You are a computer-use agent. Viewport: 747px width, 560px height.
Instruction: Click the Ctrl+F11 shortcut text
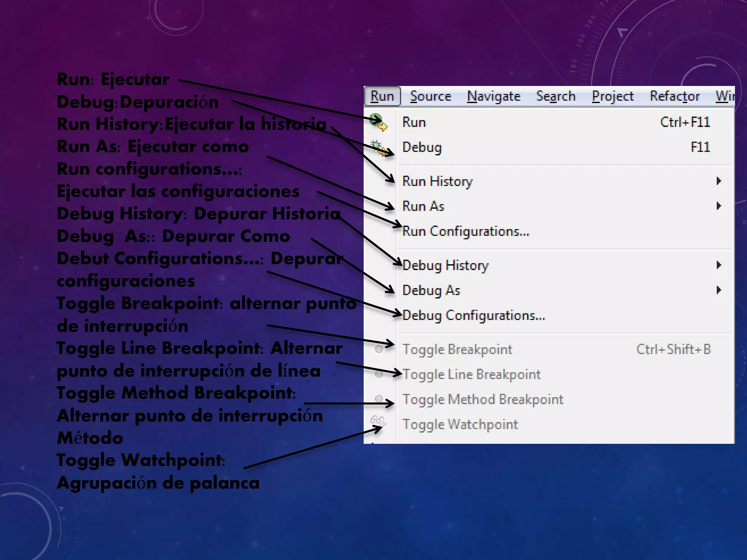[x=685, y=122]
